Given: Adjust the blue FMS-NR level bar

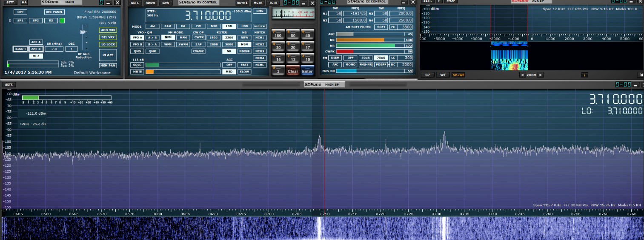Looking at the screenshot, I should (x=370, y=71).
